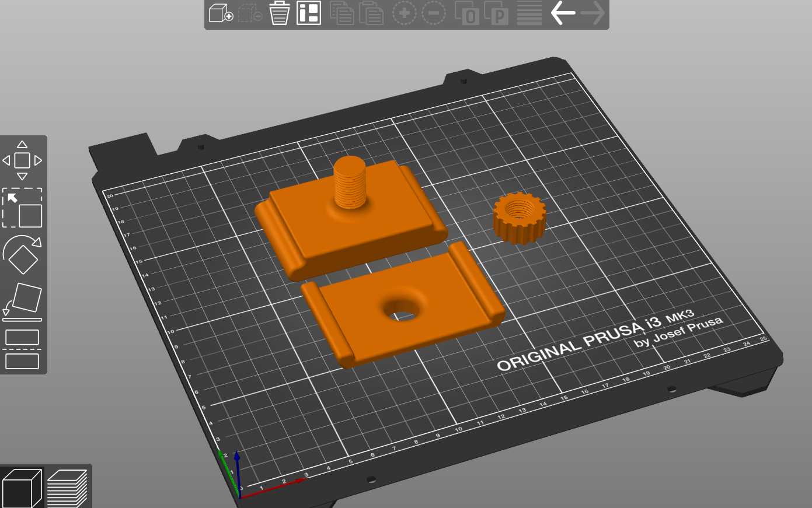The height and width of the screenshot is (508, 812).
Task: Undo the last action
Action: pos(562,13)
